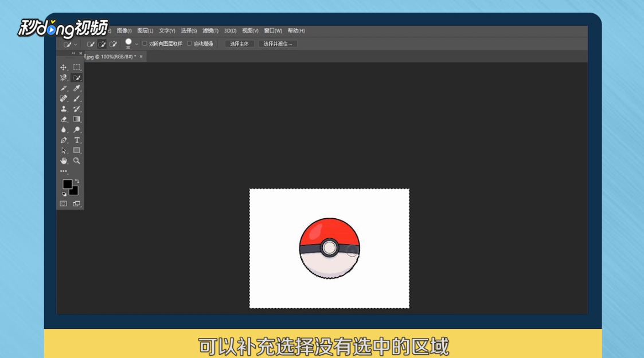Select the Move tool

[x=63, y=67]
